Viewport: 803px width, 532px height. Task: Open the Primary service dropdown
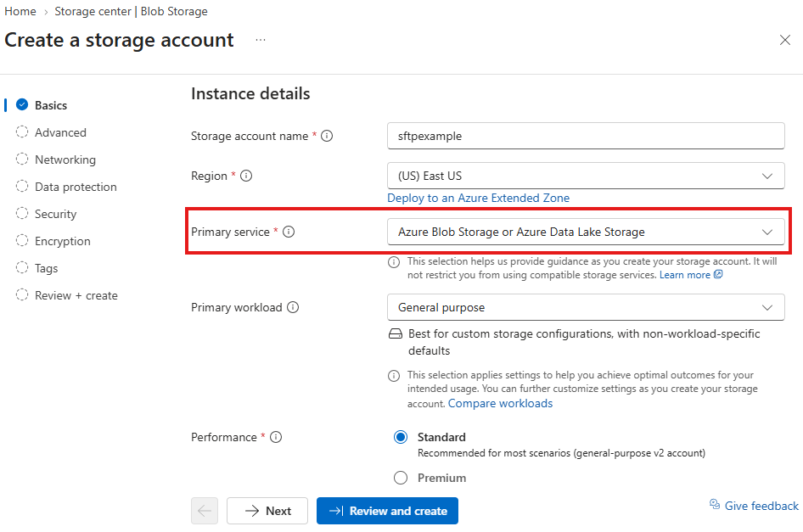(586, 232)
